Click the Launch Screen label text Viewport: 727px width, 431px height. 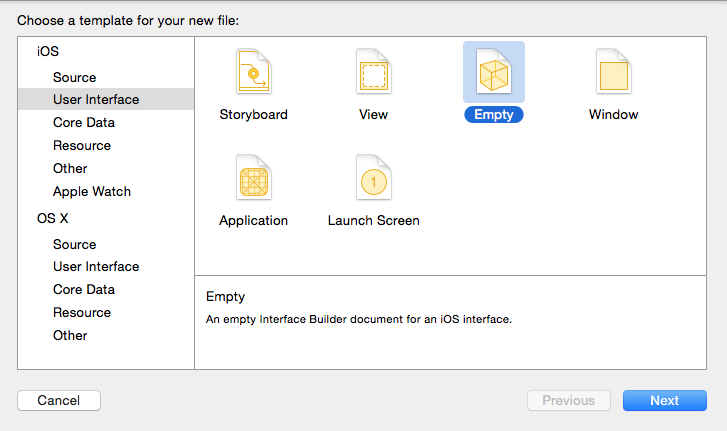(374, 221)
